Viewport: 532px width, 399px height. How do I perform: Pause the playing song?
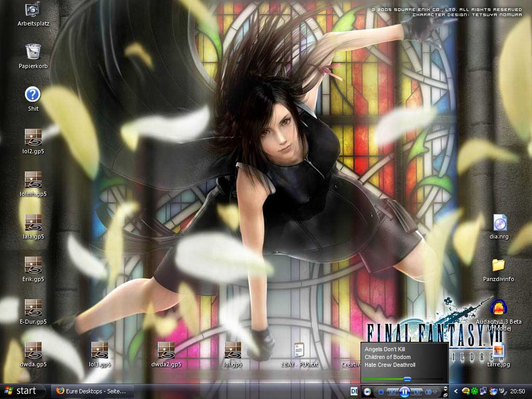[404, 392]
